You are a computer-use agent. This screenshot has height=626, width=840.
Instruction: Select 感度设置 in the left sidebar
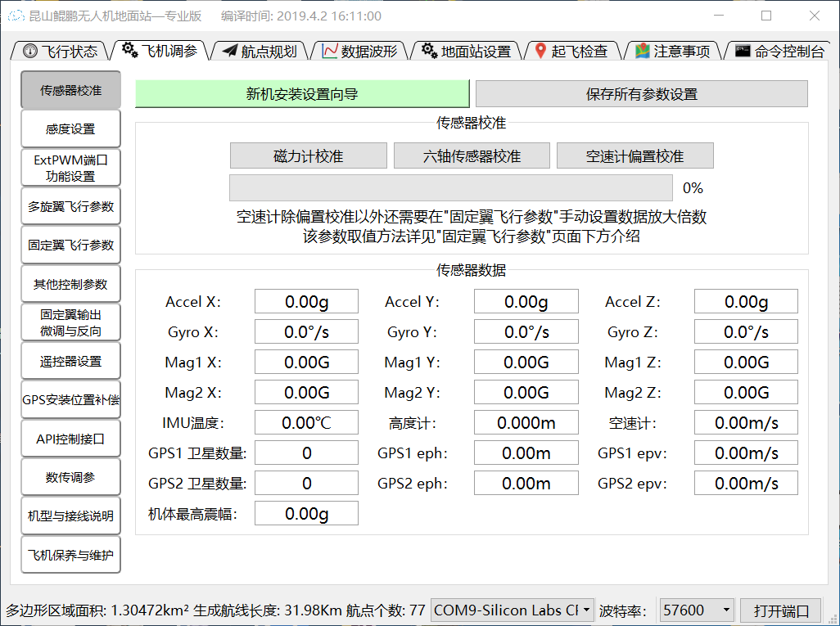(x=70, y=128)
